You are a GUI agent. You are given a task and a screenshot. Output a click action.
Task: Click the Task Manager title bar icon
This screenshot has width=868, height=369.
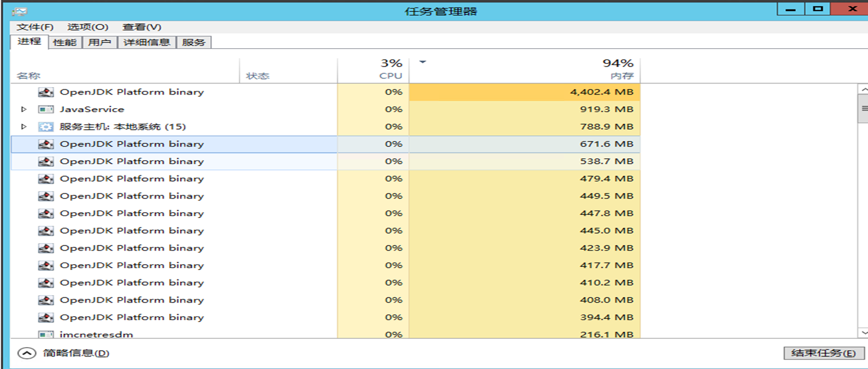coord(19,11)
